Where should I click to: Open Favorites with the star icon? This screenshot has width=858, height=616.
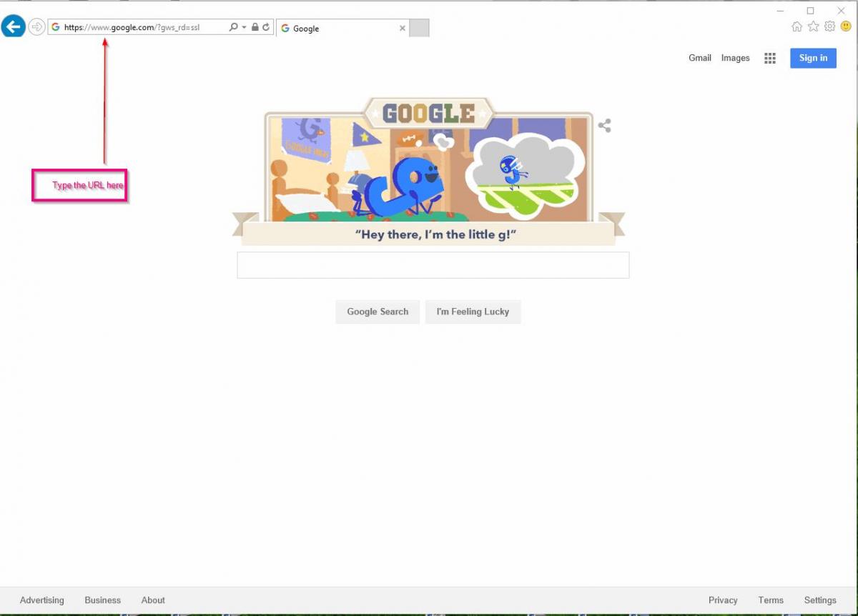pos(813,26)
